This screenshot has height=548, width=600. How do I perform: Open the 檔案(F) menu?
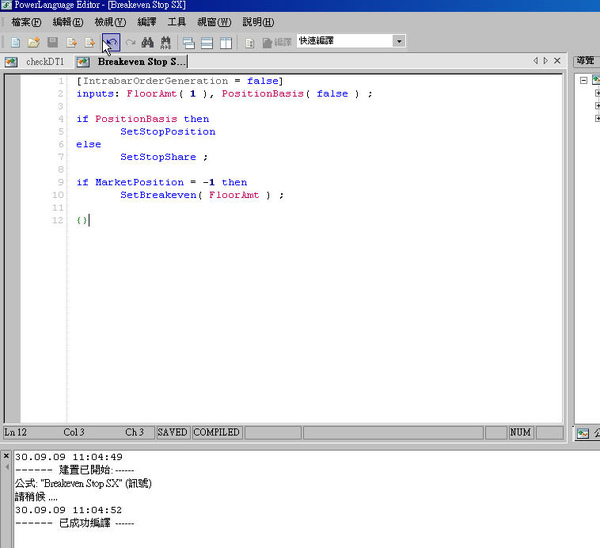[27, 22]
